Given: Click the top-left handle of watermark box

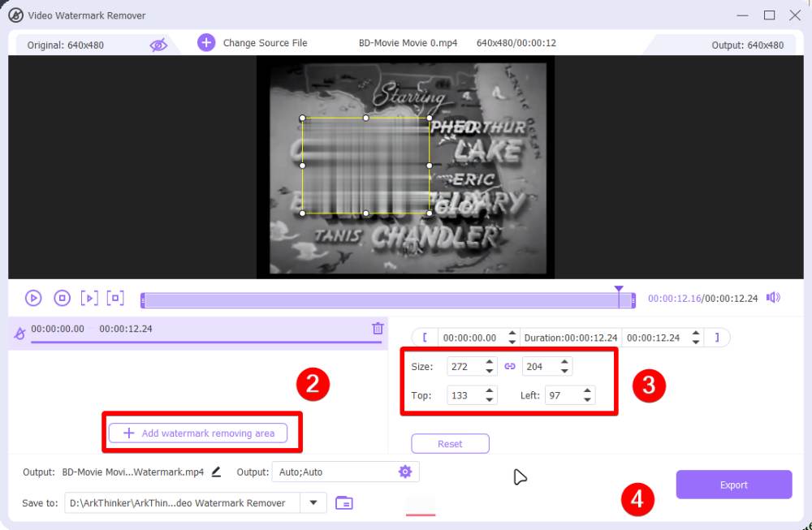Looking at the screenshot, I should click(302, 118).
